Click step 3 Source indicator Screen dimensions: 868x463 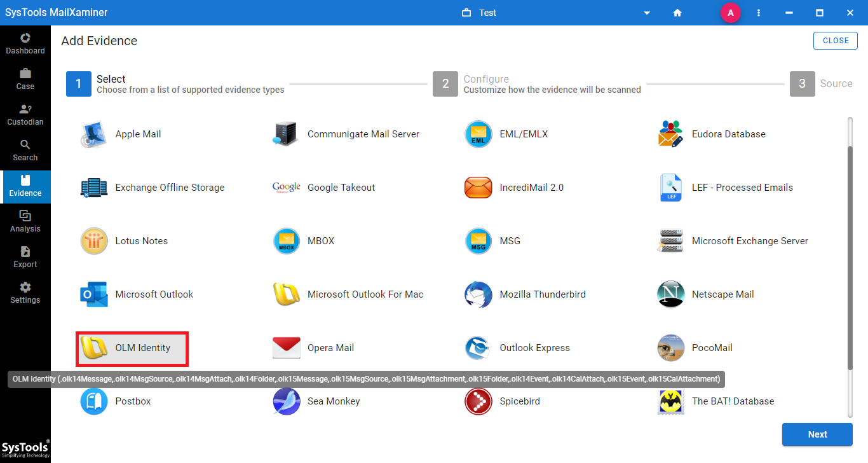pyautogui.click(x=803, y=84)
